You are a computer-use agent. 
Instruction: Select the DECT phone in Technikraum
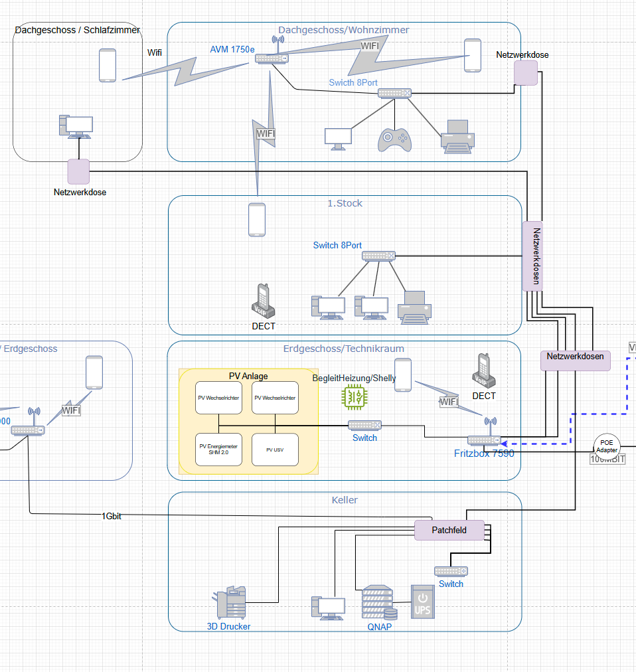[x=484, y=371]
